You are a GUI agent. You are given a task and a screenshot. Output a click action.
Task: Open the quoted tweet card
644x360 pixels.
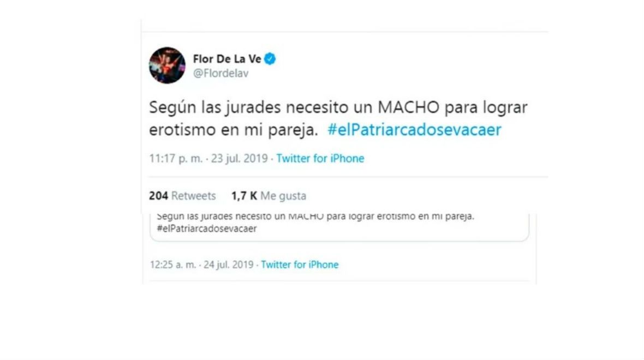point(339,227)
